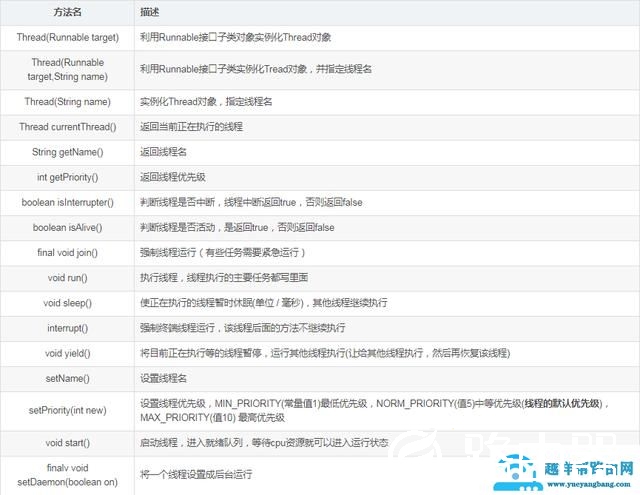The image size is (640, 495).
Task: Click the 'void sleep()' cell
Action: [x=67, y=303]
